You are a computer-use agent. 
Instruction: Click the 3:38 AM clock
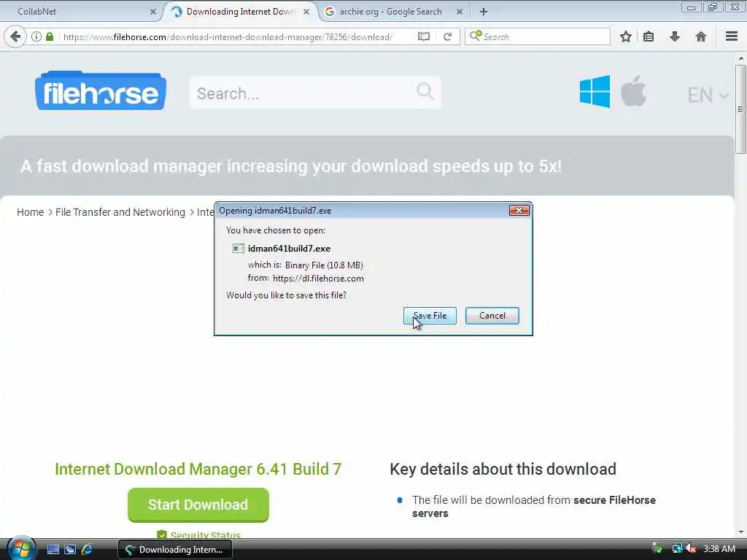(x=719, y=549)
